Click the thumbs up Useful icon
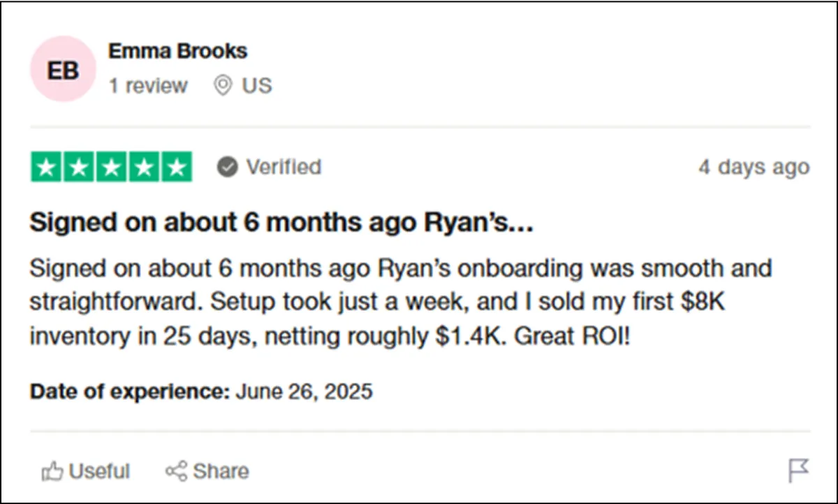The height and width of the screenshot is (504, 838). (52, 471)
